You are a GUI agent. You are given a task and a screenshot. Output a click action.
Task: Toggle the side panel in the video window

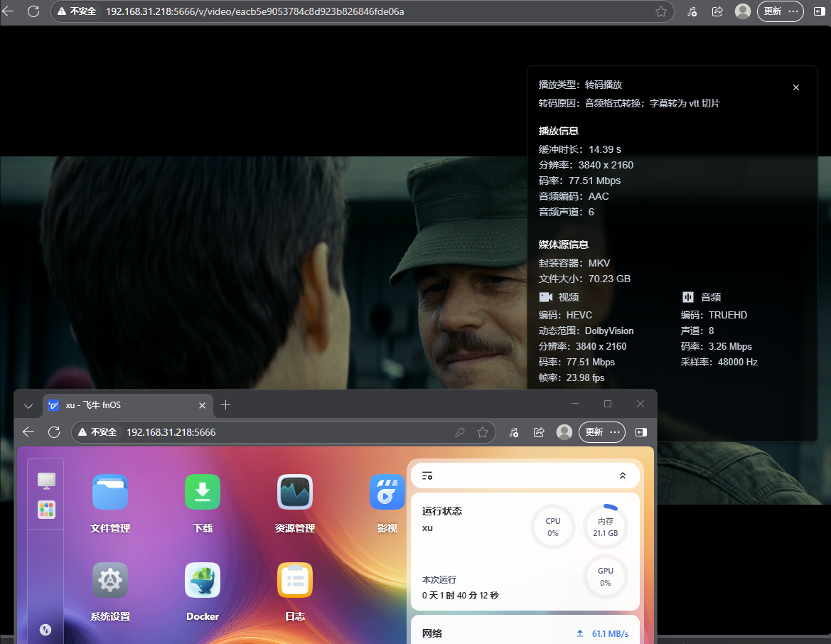pos(820,11)
